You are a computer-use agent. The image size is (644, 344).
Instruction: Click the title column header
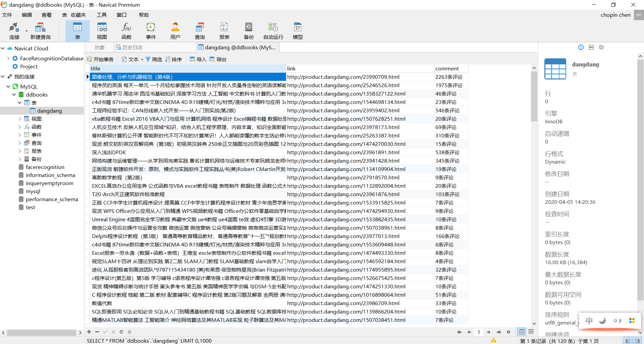click(x=188, y=68)
